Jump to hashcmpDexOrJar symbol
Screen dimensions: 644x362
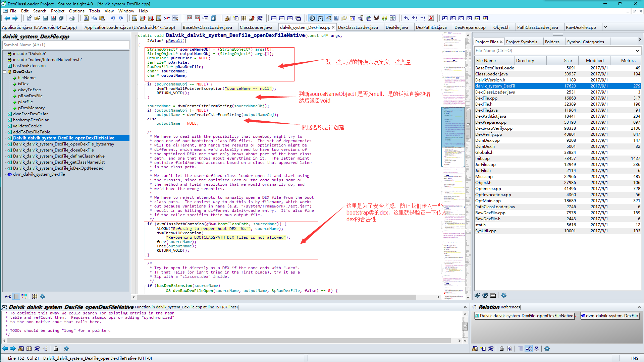pyautogui.click(x=31, y=120)
